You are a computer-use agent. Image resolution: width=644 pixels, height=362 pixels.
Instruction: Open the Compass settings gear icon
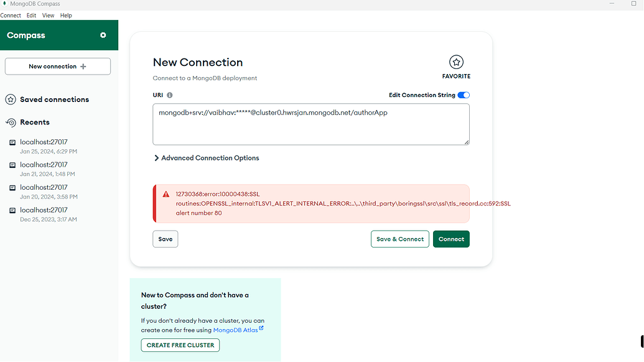tap(103, 35)
